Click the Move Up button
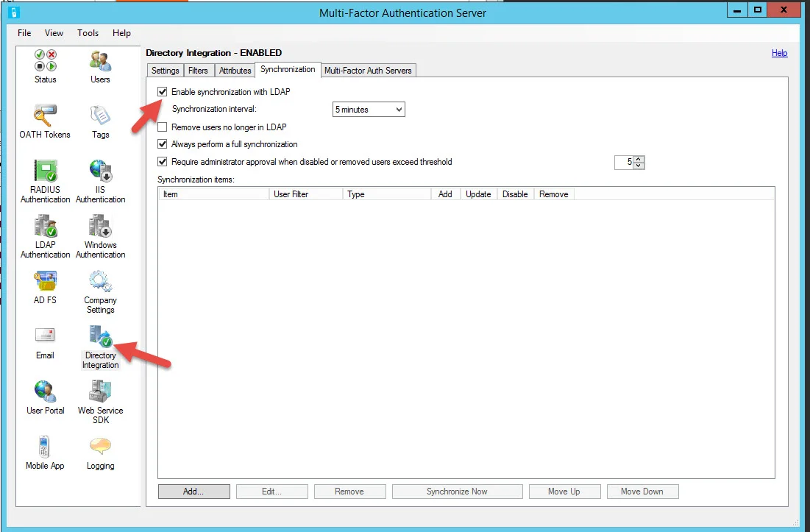 click(x=564, y=492)
